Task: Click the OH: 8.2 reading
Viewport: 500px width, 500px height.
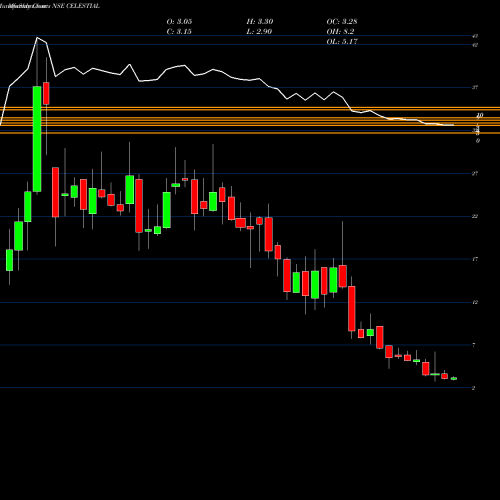Action: (x=340, y=31)
